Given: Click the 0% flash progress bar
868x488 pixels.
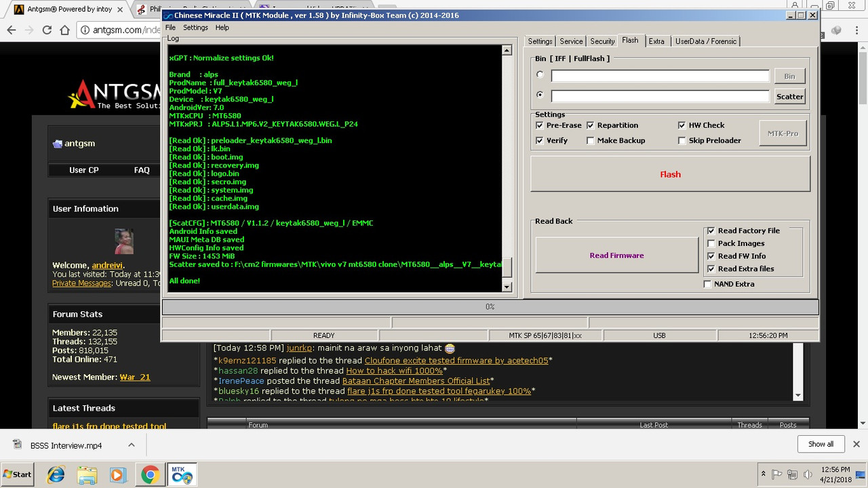Looking at the screenshot, I should (490, 306).
